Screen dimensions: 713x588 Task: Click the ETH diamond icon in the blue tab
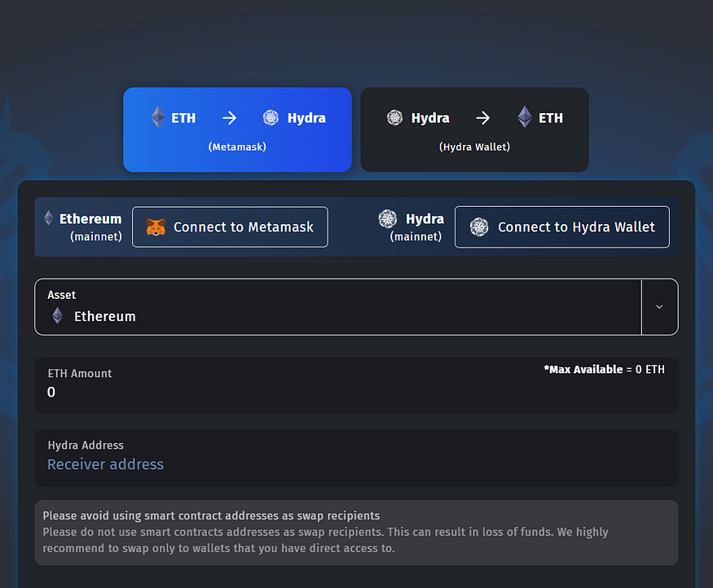[158, 117]
